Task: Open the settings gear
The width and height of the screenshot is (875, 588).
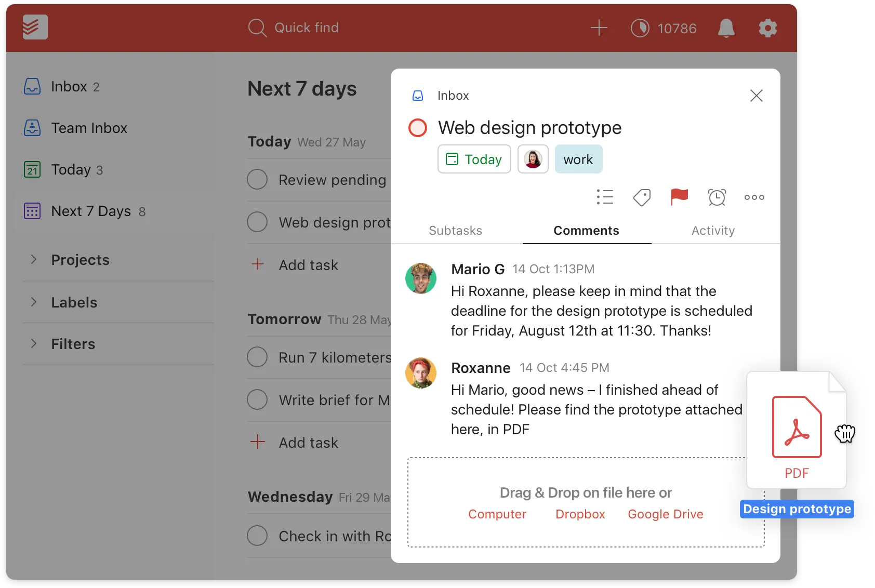Action: [x=767, y=28]
